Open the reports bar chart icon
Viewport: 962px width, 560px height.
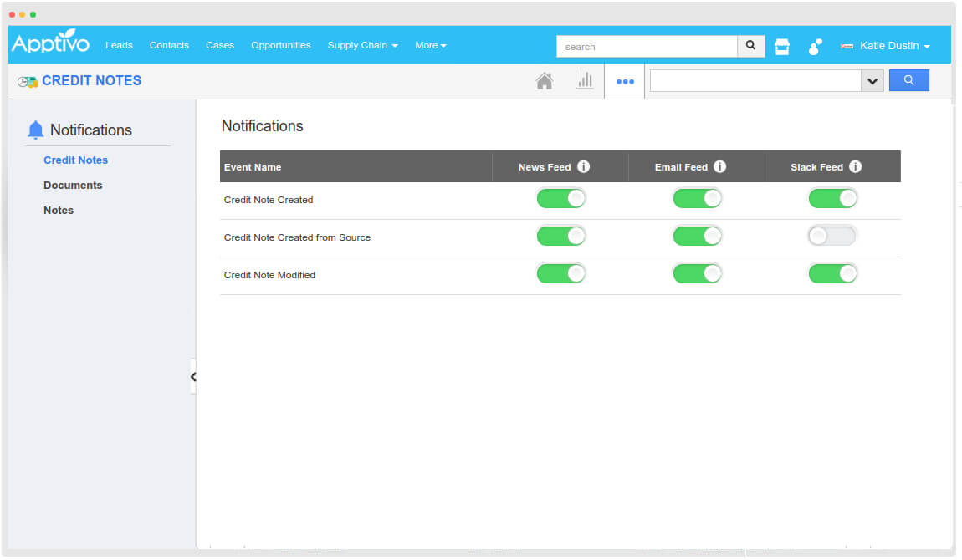coord(584,81)
